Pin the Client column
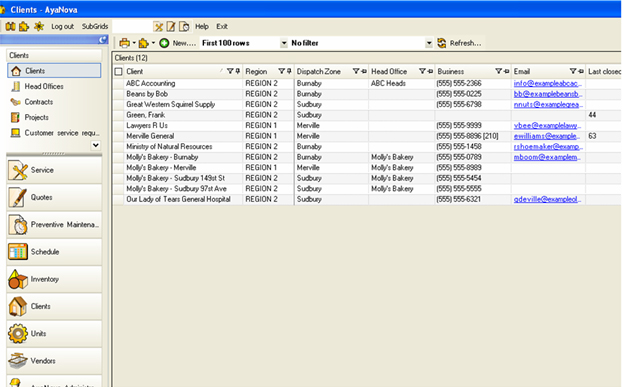The image size is (622, 387). pyautogui.click(x=238, y=71)
